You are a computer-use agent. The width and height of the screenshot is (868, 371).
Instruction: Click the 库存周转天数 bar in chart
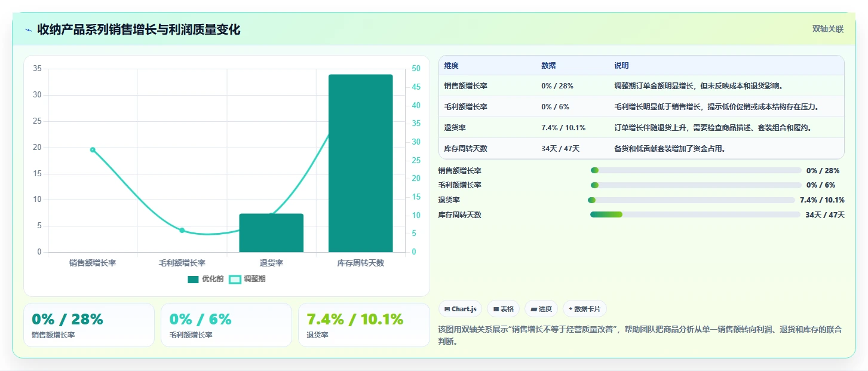360,163
